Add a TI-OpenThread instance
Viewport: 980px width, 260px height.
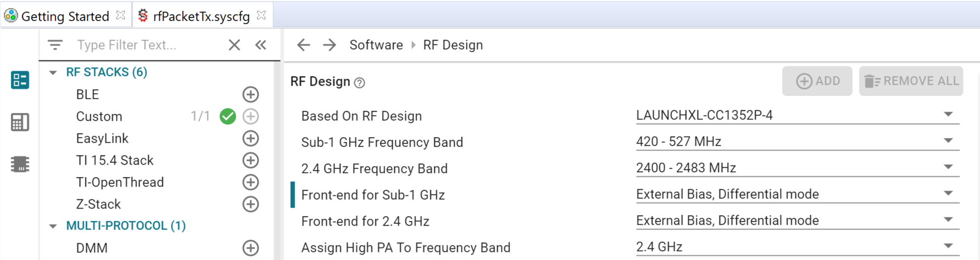250,182
